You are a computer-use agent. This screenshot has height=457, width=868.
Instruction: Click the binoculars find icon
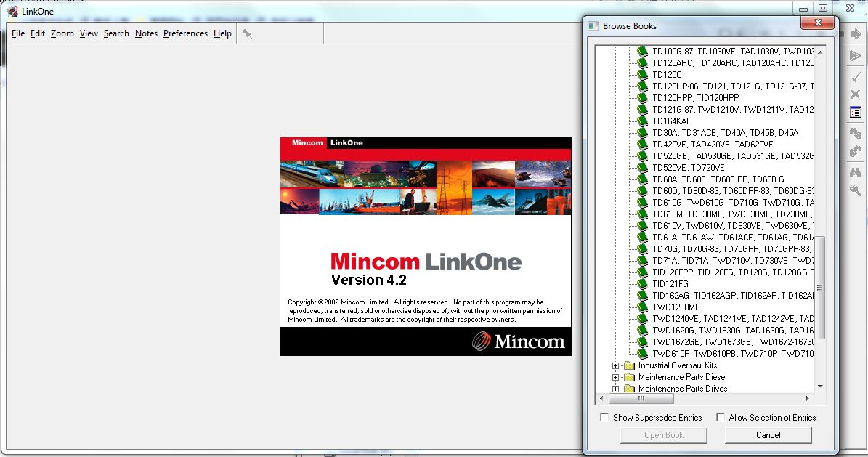click(855, 173)
